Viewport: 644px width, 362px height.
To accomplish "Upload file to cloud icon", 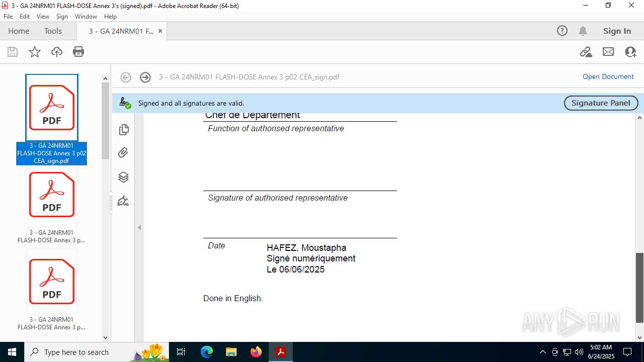I will (x=57, y=52).
